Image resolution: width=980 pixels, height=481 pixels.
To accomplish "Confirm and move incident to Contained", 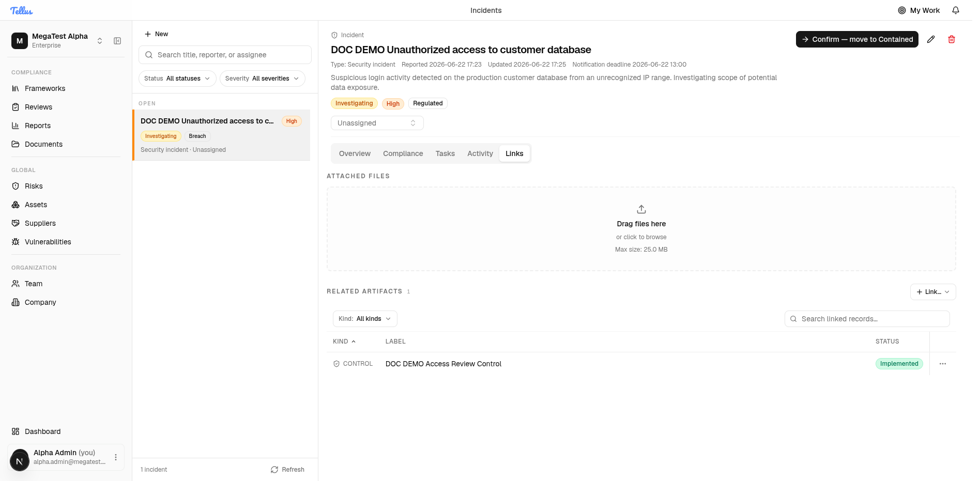I will pos(857,39).
